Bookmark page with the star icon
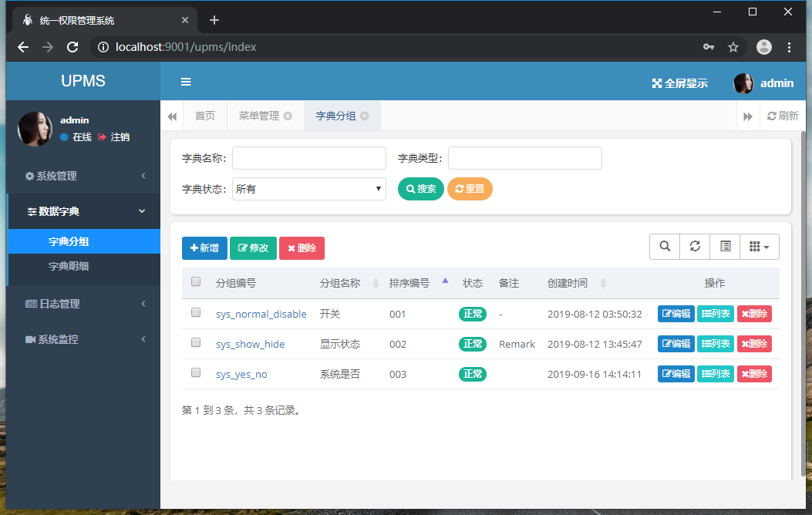This screenshot has width=812, height=515. (x=733, y=47)
